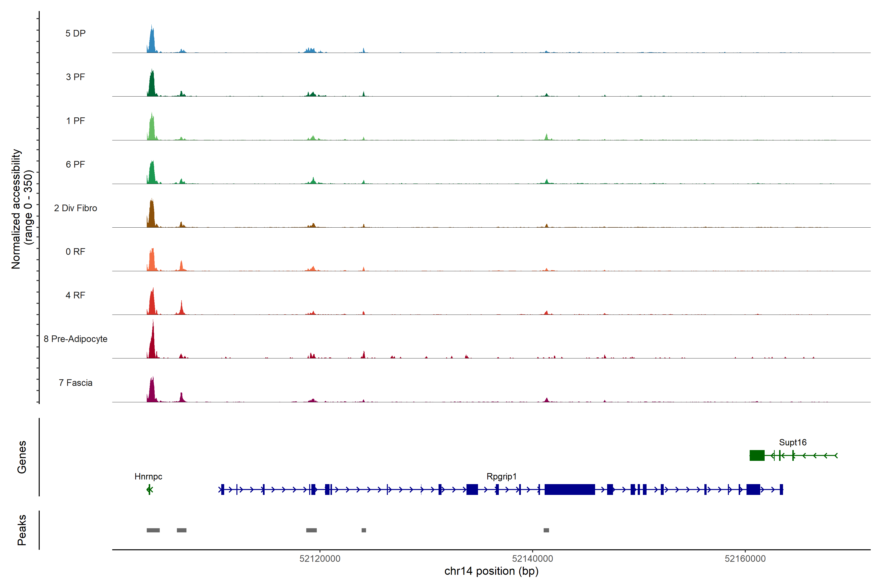Click the 52140000 axis tick label
Viewport: 882px width, 588px height.
pyautogui.click(x=532, y=558)
